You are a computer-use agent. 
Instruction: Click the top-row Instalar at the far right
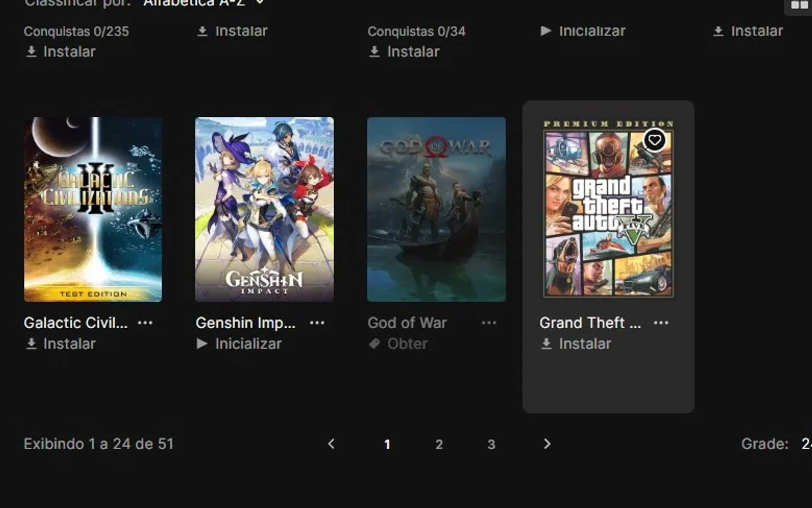click(x=747, y=31)
